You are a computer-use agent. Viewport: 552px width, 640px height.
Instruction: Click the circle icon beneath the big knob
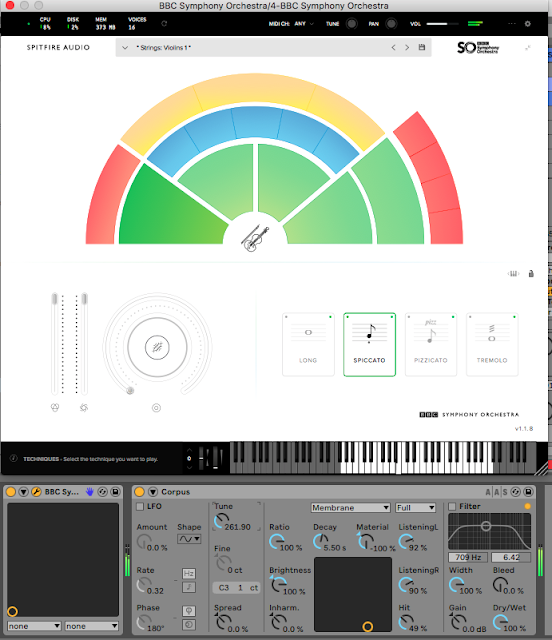pos(156,407)
